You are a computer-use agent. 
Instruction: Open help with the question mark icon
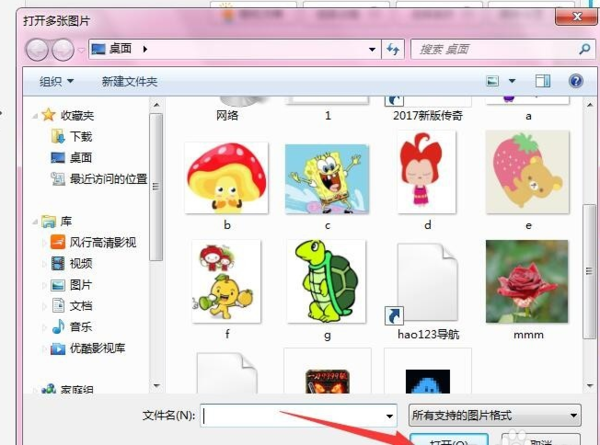tap(576, 81)
